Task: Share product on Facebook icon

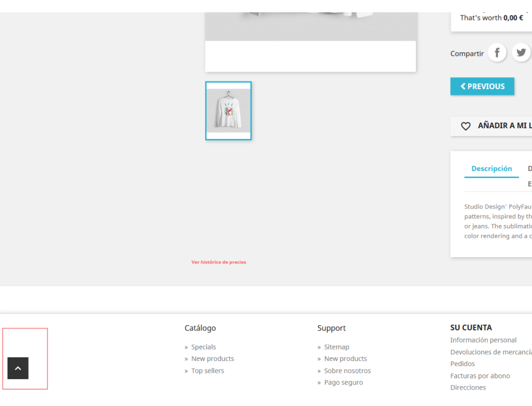Action: (x=497, y=53)
